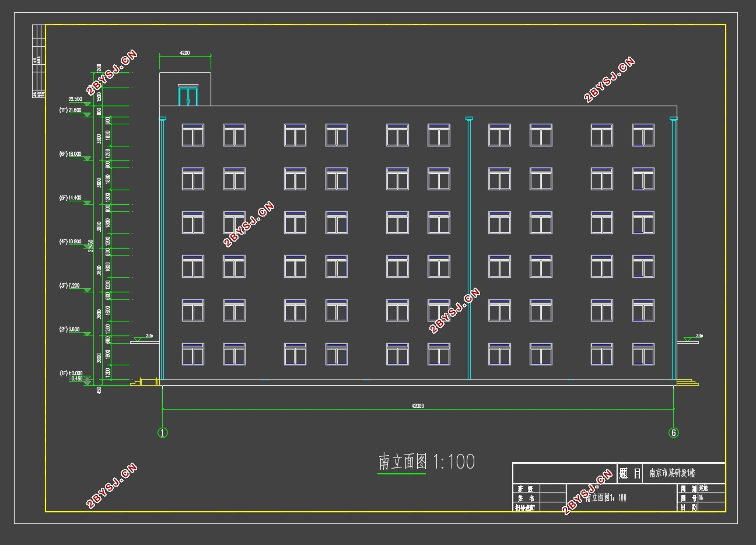This screenshot has width=756, height=545.
Task: Select the 42000 overall width dimension text
Action: click(418, 406)
